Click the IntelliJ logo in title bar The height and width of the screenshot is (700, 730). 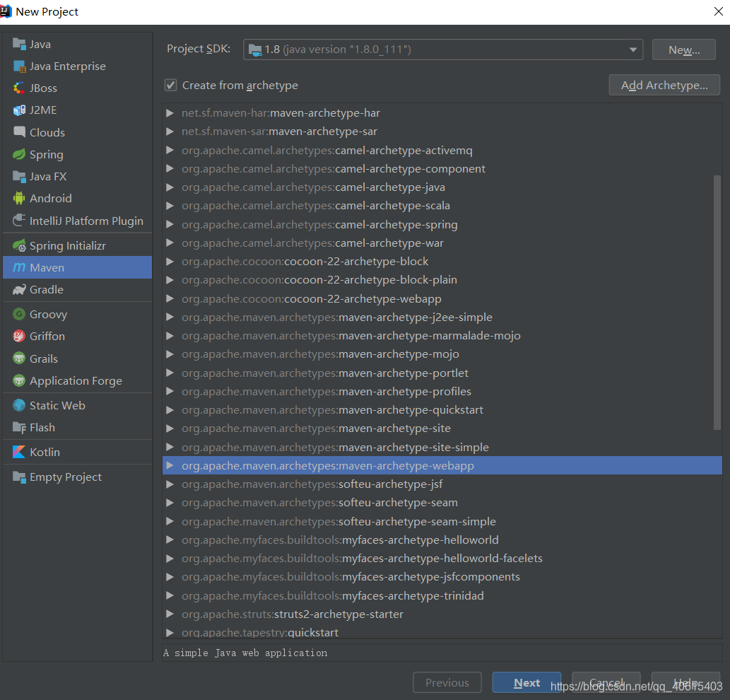point(5,11)
